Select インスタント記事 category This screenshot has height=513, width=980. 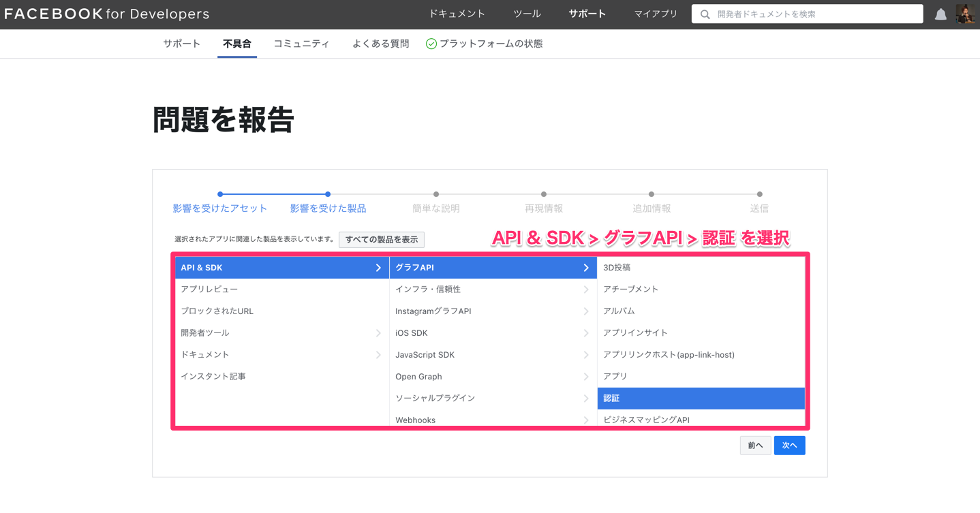(x=281, y=377)
